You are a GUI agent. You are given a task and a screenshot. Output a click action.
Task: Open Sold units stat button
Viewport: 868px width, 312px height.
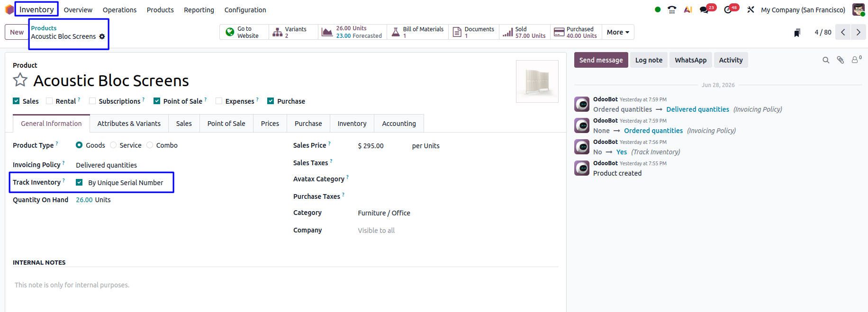point(524,32)
